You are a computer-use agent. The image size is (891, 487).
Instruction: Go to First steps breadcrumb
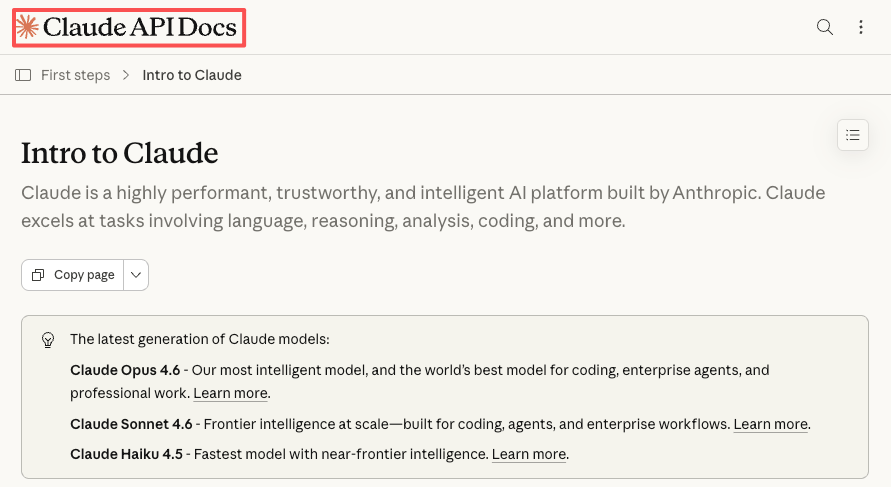75,75
